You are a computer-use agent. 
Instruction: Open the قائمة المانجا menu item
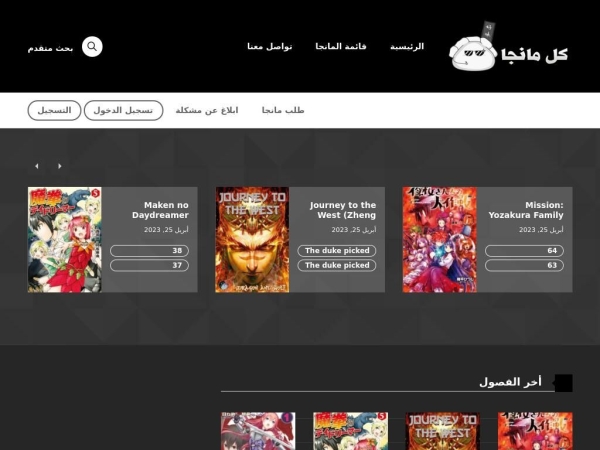341,47
